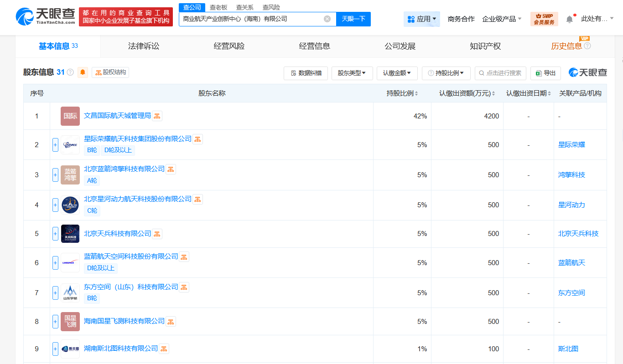Open notifications bell icon
Screen dimensions: 623x364
[570, 19]
